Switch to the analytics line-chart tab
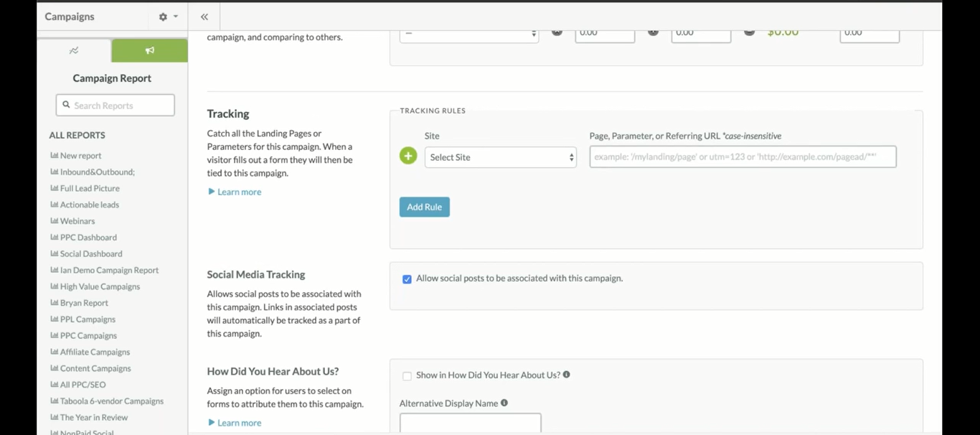 (75, 50)
